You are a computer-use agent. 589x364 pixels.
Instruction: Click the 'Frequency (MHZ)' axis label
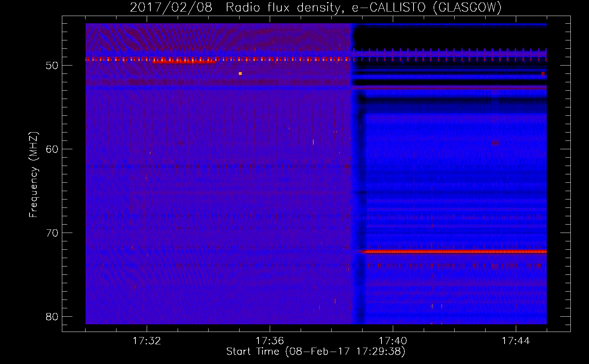(x=33, y=175)
